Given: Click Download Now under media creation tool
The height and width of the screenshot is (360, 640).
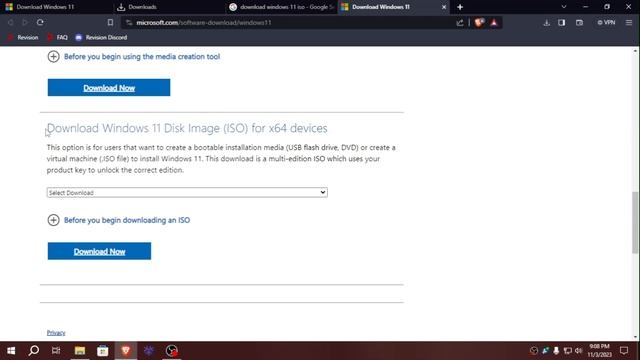Looking at the screenshot, I should pos(109,87).
